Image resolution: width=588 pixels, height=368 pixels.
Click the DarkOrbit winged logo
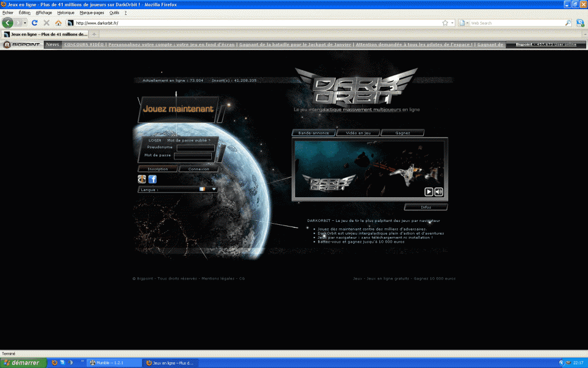[x=356, y=86]
